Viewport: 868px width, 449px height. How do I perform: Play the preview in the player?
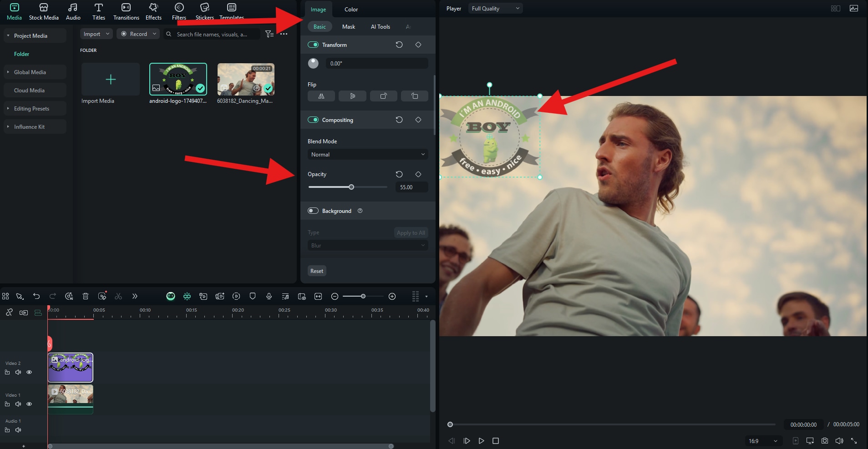(481, 441)
